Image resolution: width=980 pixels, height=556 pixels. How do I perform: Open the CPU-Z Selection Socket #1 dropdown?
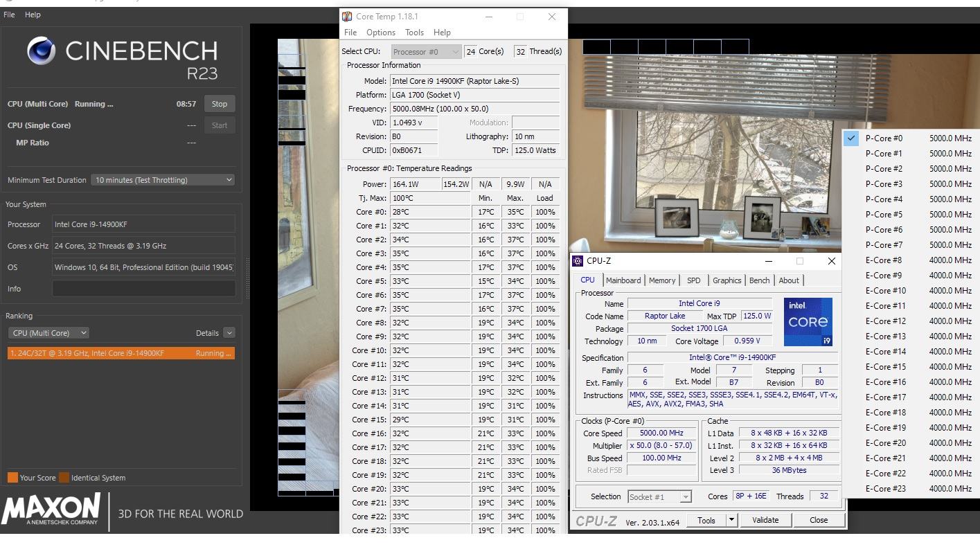click(x=659, y=496)
